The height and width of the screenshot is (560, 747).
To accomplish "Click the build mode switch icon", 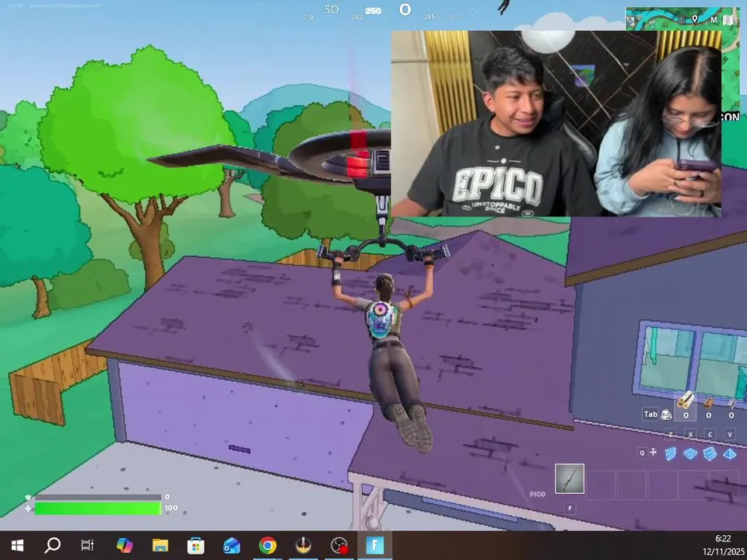I will click(654, 453).
